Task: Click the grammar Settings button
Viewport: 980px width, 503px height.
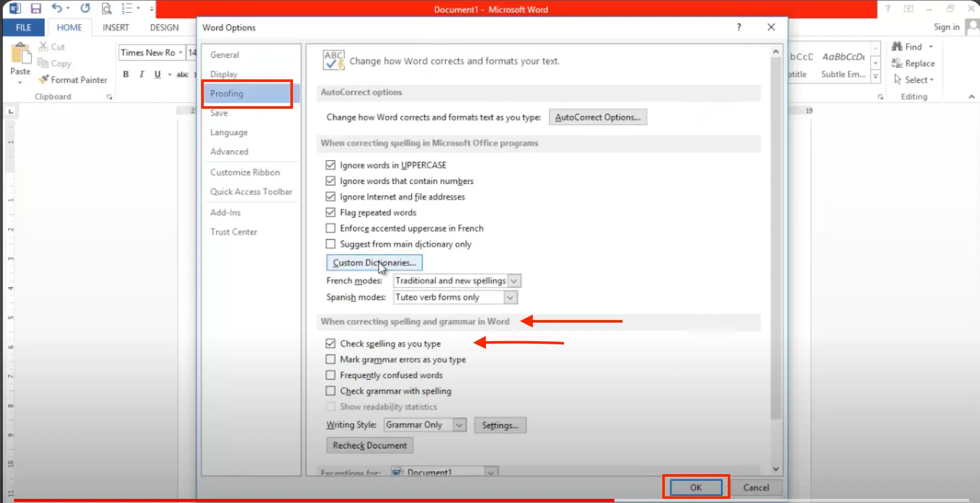Action: (500, 425)
